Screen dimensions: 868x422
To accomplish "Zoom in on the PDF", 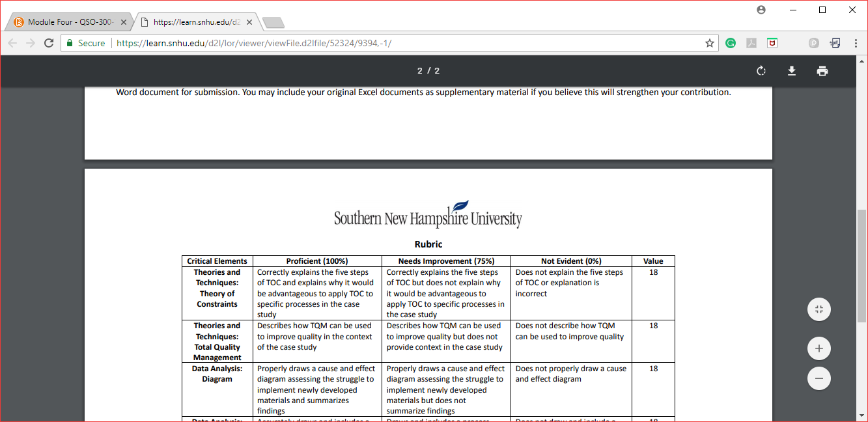I will 819,348.
